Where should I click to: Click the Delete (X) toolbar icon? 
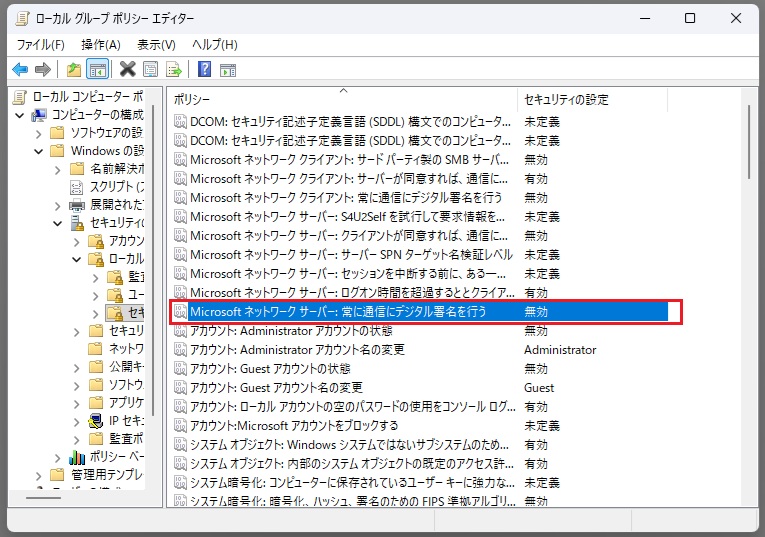click(127, 69)
